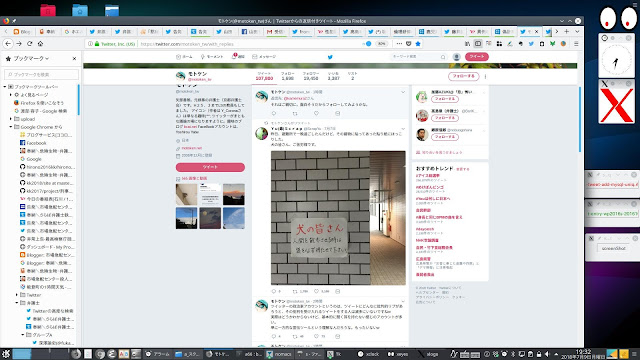The height and width of the screenshot is (360, 640).
Task: Save the page to Pocket
Action: pyautogui.click(x=409, y=44)
